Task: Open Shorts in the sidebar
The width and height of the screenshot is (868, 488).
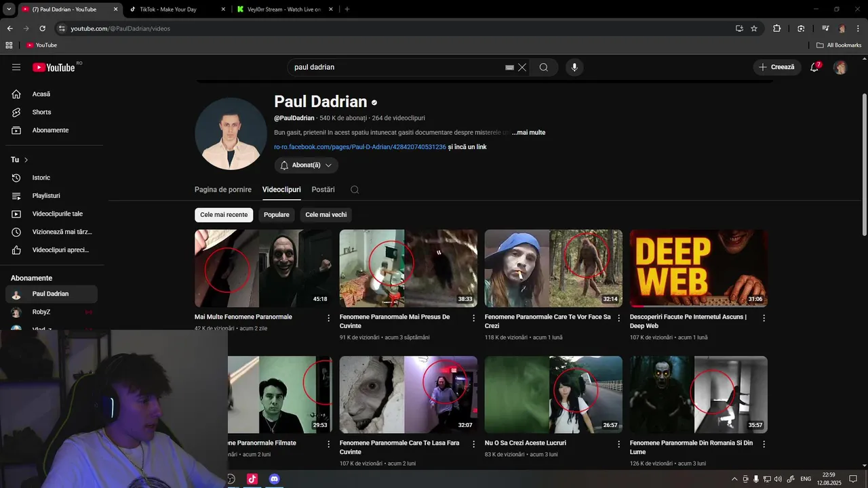Action: tap(52, 112)
